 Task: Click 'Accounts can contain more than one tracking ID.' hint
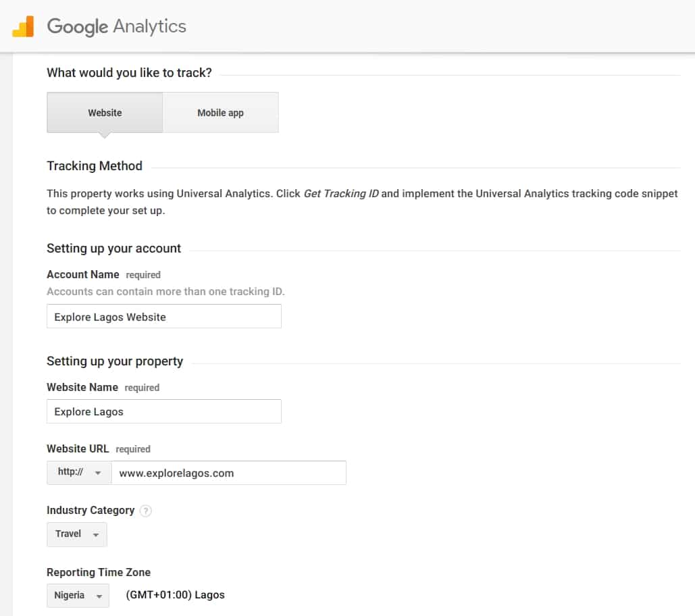pos(165,292)
